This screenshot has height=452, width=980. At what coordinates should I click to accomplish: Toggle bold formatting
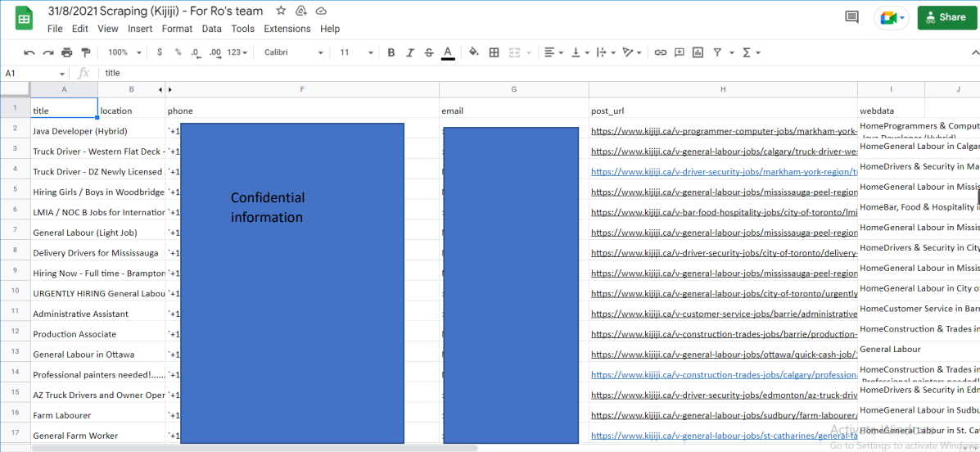coord(391,52)
